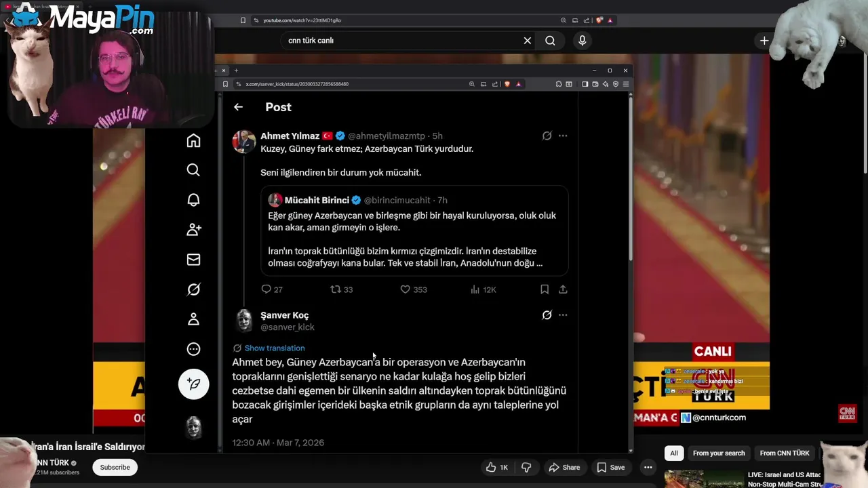Viewport: 868px width, 488px height.
Task: Click the X post page scrollbar
Action: coord(630,178)
